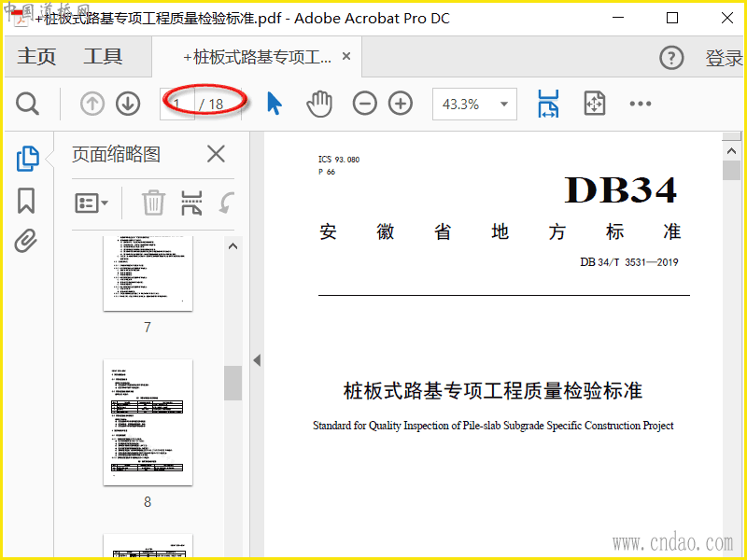This screenshot has height=560, width=747.
Task: Click the ICS 93.080 text
Action: (x=339, y=160)
